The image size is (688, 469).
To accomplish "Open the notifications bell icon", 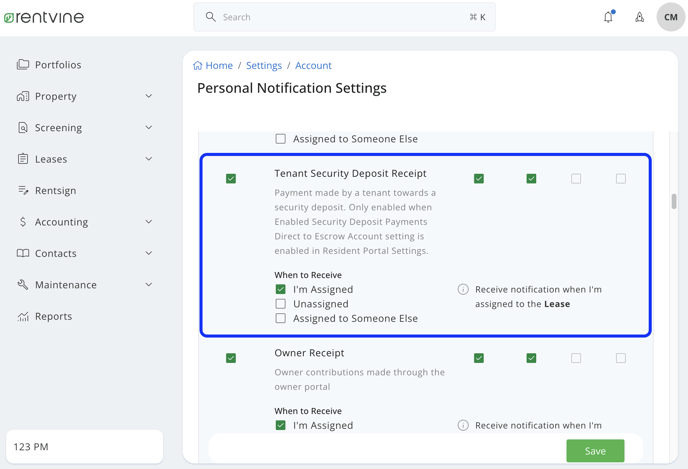I will click(x=608, y=17).
